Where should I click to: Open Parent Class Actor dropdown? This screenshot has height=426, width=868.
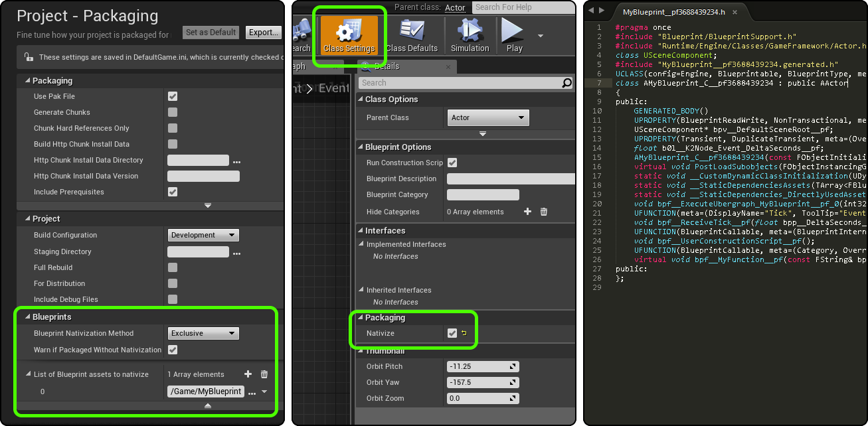pyautogui.click(x=488, y=117)
